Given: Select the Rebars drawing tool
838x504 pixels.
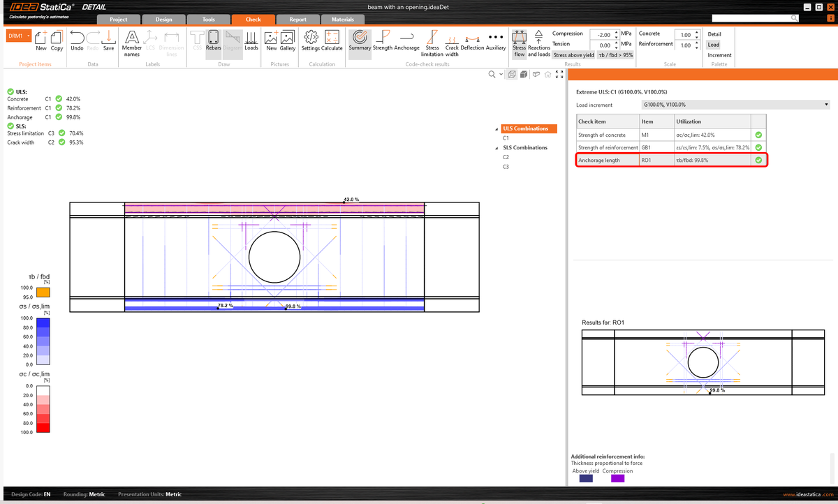Looking at the screenshot, I should (x=214, y=40).
